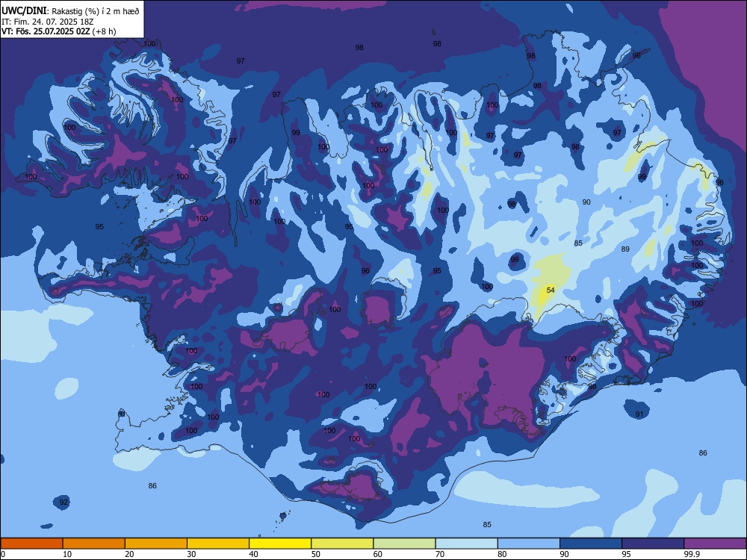Screen dimensions: 747x560
Task: Select the light blue 80–90 legend swatch
Action: pos(529,544)
